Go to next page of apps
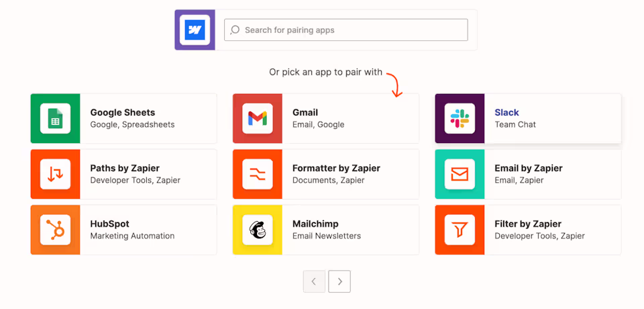644x309 pixels. tap(339, 281)
